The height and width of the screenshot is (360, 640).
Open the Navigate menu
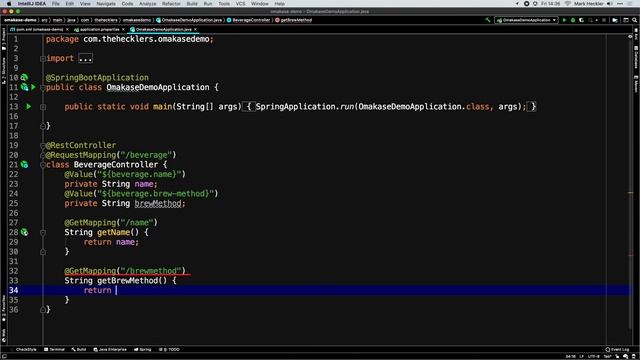(106, 4)
